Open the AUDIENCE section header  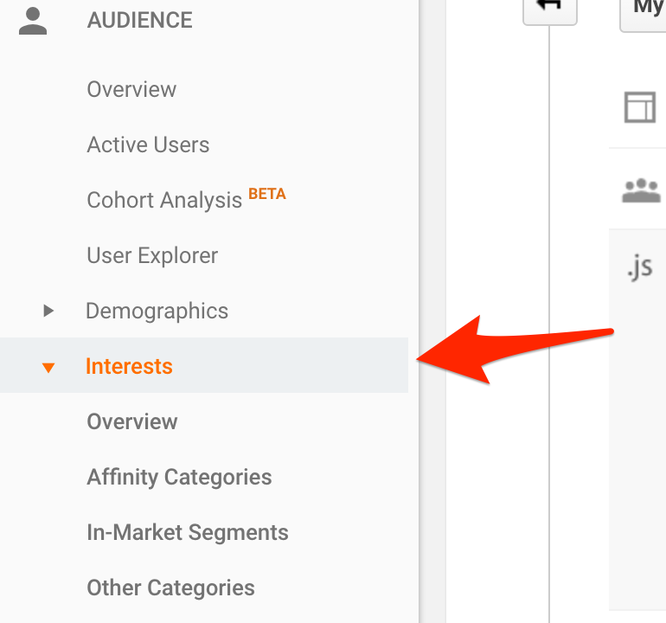point(139,21)
